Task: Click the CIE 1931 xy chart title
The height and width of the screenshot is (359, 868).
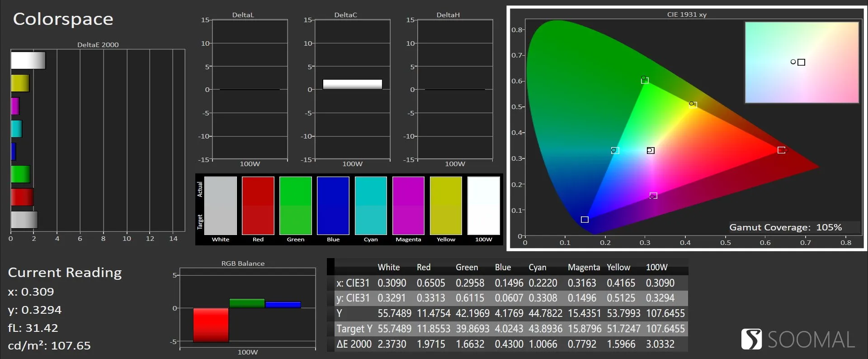Action: pyautogui.click(x=687, y=14)
